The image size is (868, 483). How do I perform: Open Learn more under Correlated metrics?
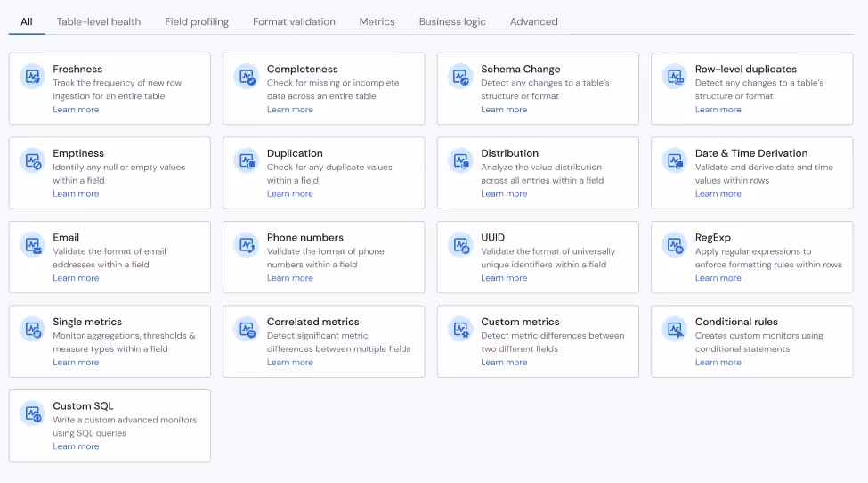tap(290, 362)
